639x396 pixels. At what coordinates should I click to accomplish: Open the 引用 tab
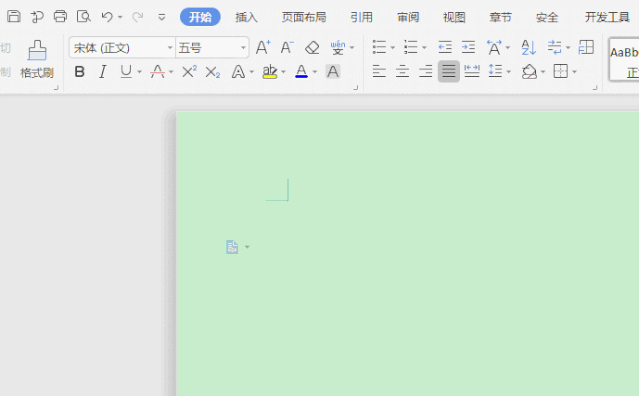361,17
